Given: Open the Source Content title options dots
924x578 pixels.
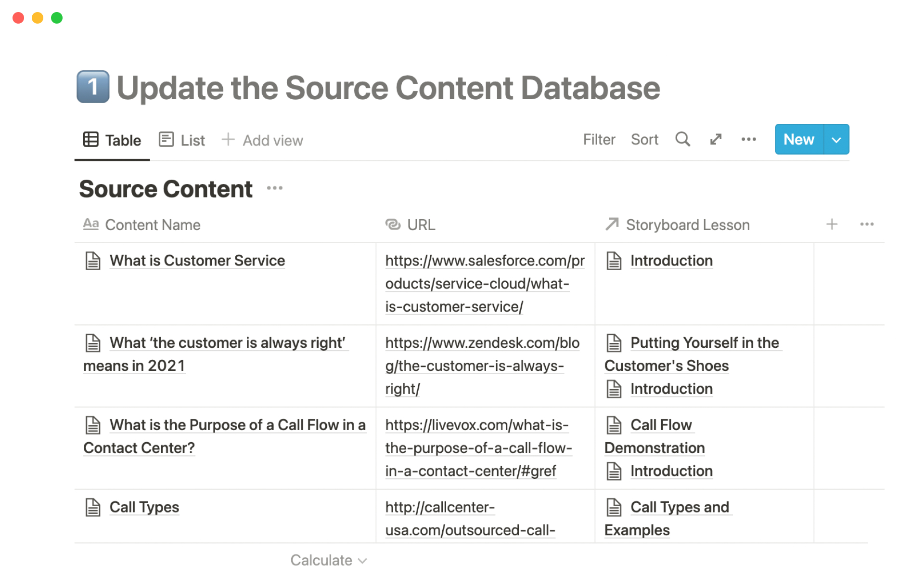Looking at the screenshot, I should [275, 188].
